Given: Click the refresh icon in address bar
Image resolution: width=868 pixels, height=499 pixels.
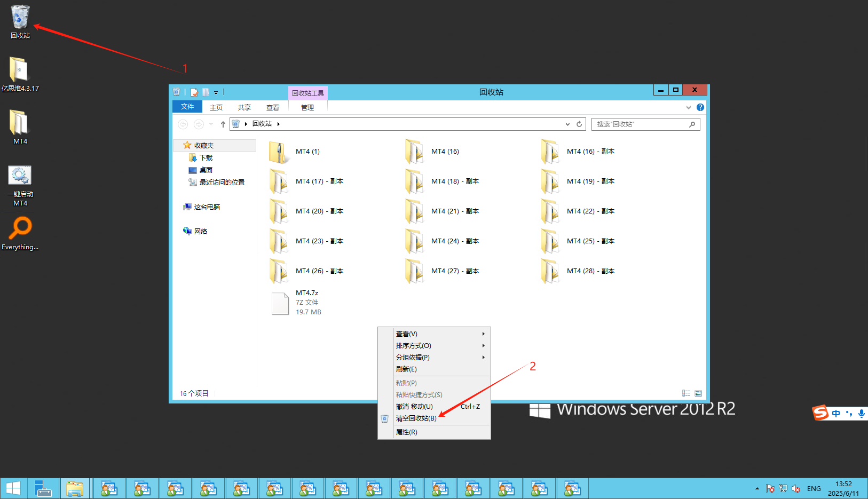Looking at the screenshot, I should [x=579, y=124].
